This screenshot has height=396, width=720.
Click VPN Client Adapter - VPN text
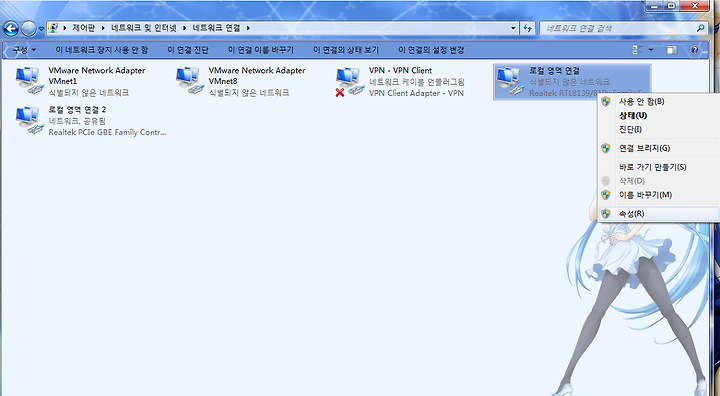(416, 93)
